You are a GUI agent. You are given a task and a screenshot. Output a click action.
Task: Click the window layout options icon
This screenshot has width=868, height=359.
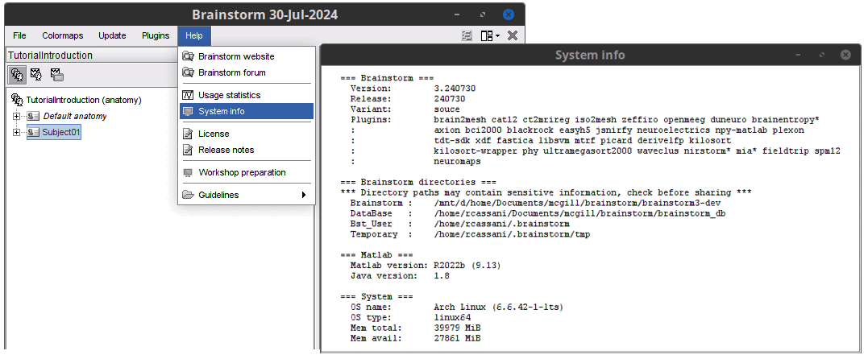pyautogui.click(x=489, y=36)
